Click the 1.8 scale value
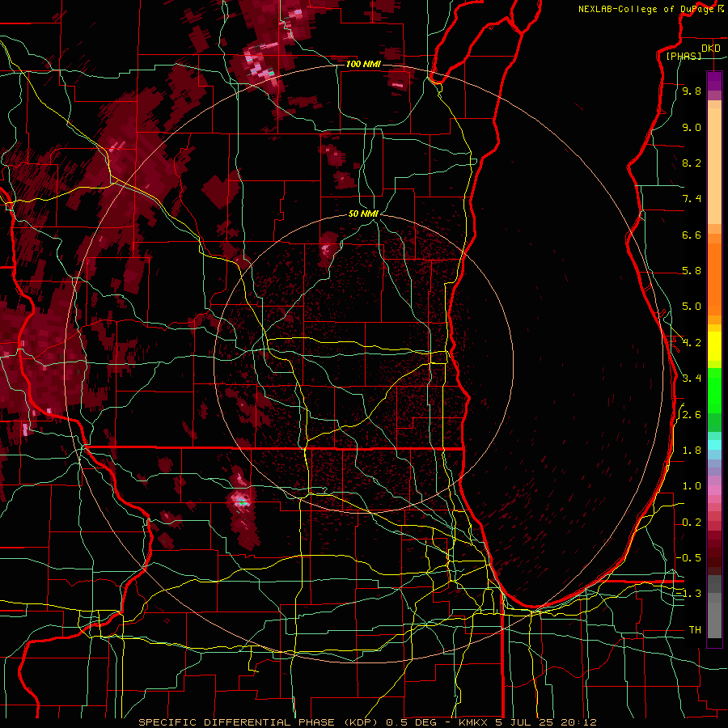 pos(692,451)
